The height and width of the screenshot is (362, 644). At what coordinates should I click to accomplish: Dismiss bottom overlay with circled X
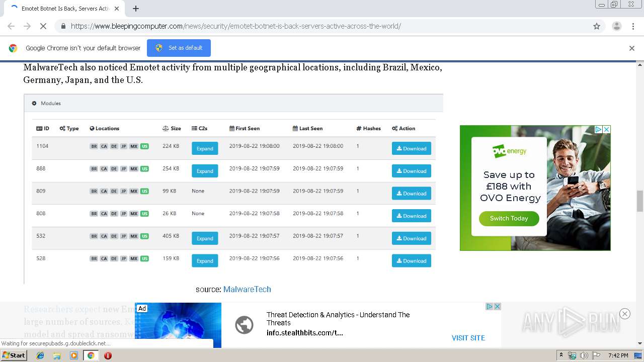(x=625, y=314)
